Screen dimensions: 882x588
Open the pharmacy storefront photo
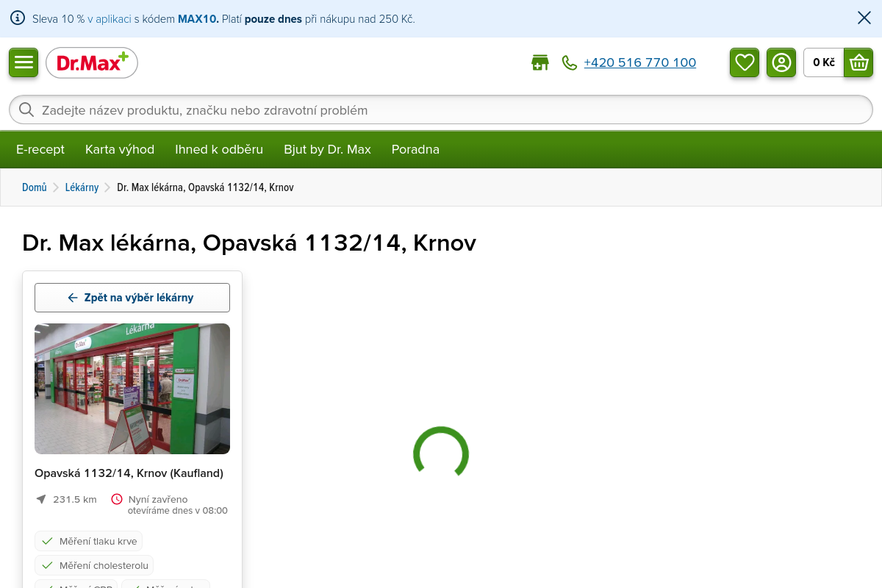point(132,389)
